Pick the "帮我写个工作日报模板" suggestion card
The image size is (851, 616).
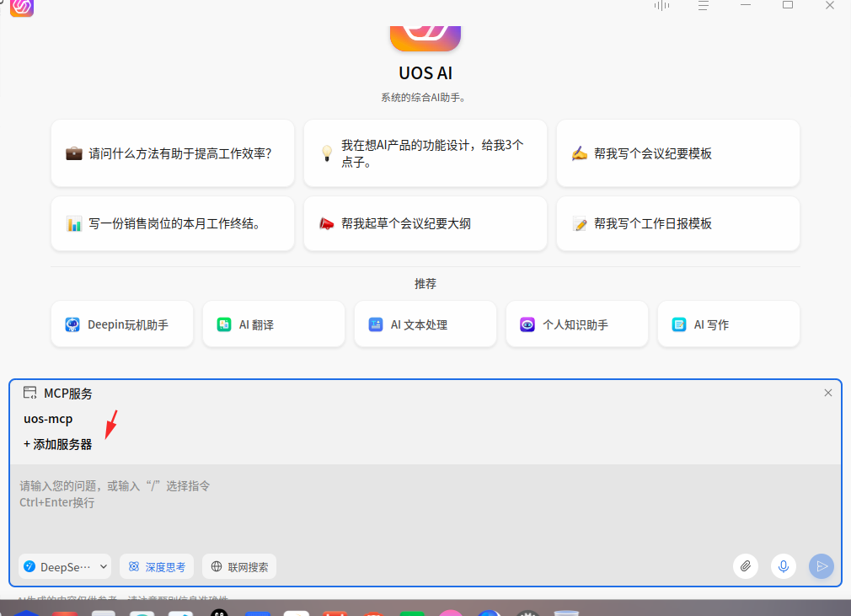678,223
